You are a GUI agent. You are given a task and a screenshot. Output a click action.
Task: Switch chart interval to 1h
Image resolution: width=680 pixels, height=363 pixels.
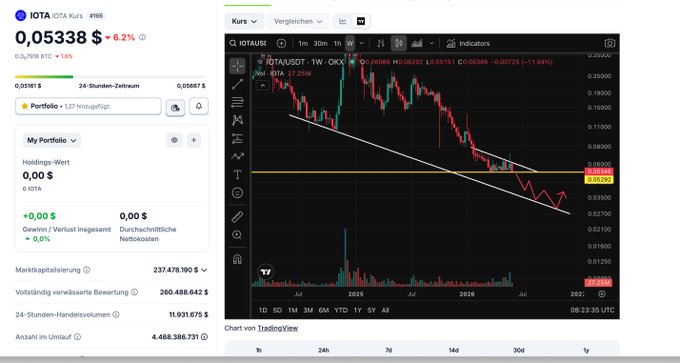(x=337, y=43)
